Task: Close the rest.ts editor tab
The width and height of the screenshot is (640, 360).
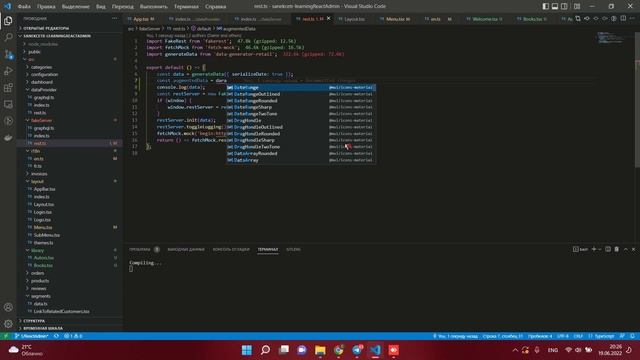Action: pyautogui.click(x=329, y=18)
